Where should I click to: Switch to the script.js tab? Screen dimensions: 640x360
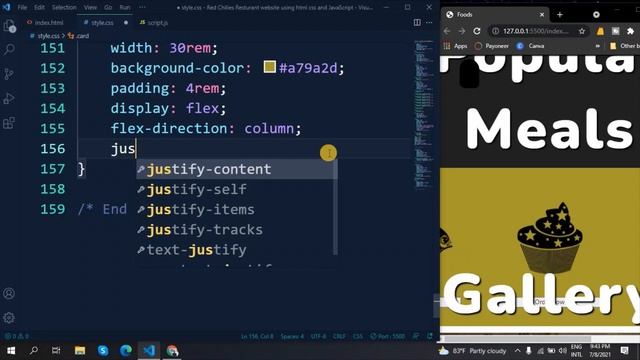[x=154, y=23]
